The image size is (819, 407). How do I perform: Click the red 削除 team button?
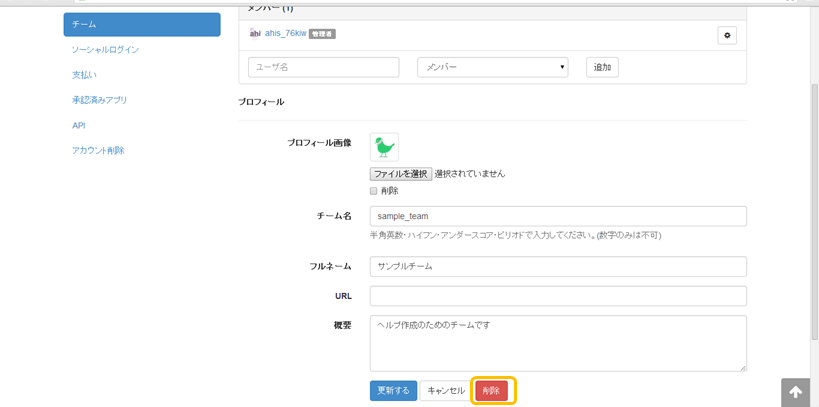491,390
